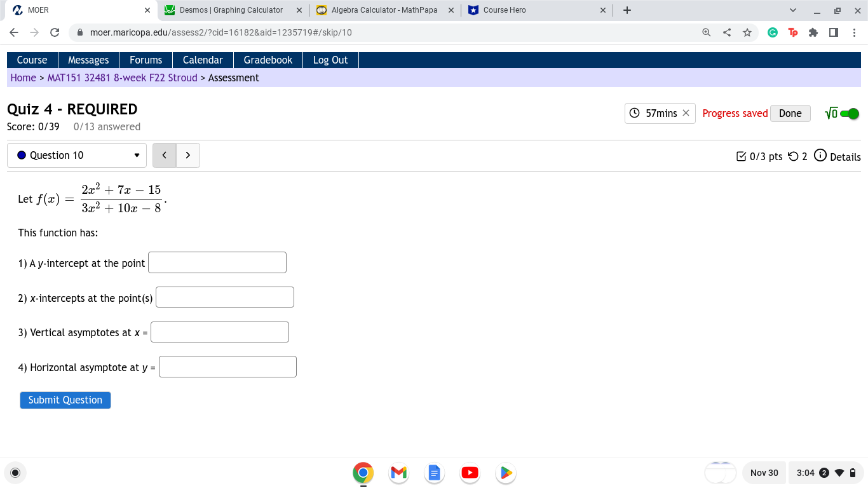Open the red TP extension
This screenshot has width=868, height=488.
pyautogui.click(x=793, y=32)
